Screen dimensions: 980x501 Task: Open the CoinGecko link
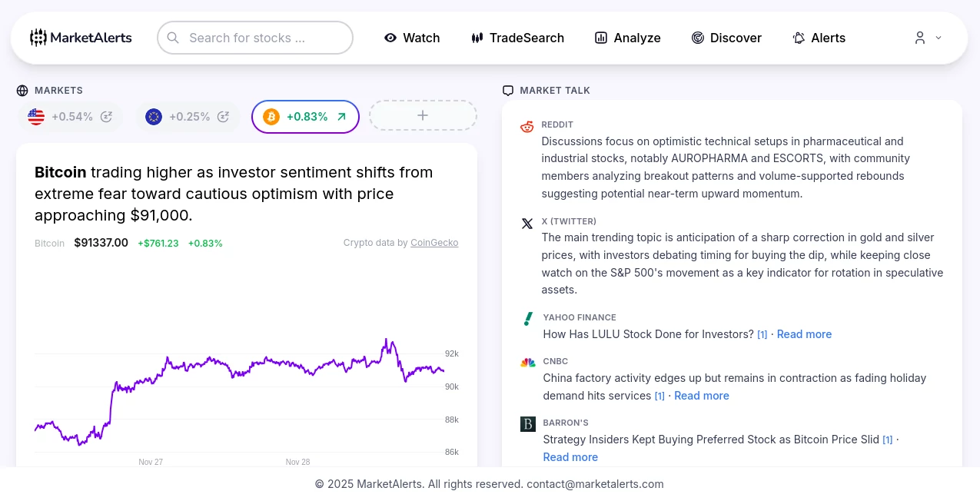pyautogui.click(x=434, y=243)
